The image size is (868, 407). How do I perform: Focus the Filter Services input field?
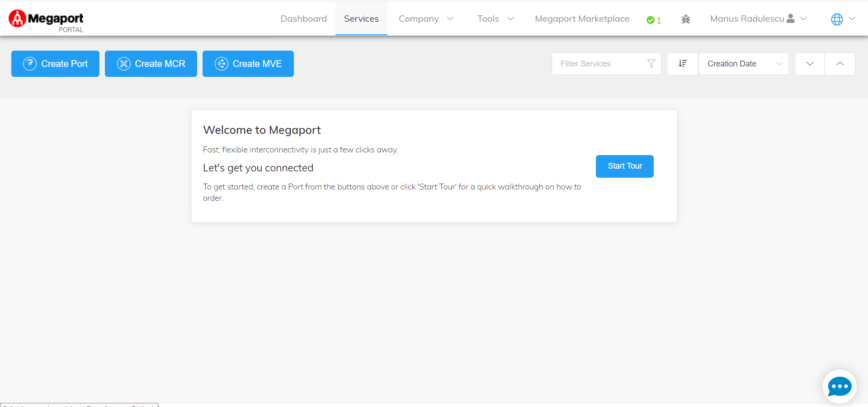pos(606,64)
